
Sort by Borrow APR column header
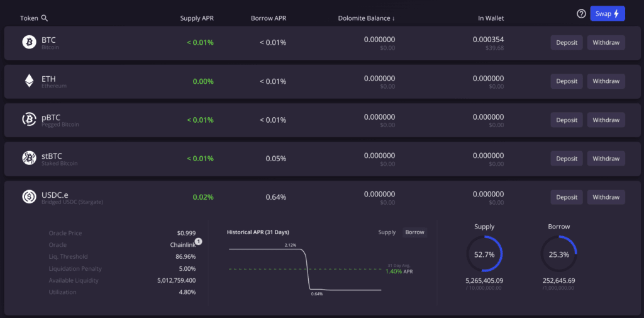point(268,18)
